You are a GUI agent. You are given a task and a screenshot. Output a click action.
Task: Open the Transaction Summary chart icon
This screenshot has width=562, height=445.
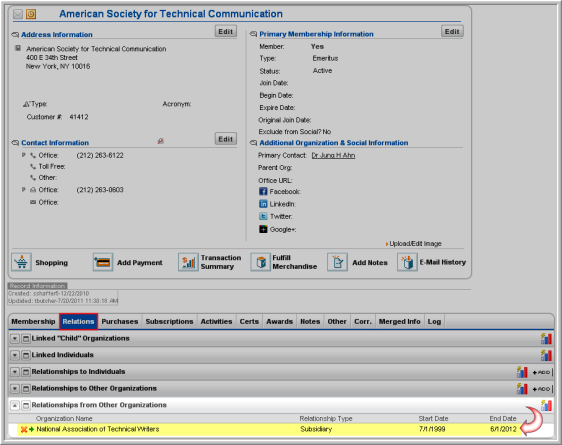pyautogui.click(x=188, y=262)
